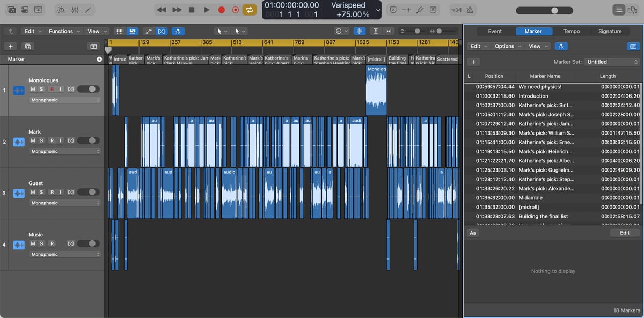Open the Marker Set dropdown

click(611, 62)
